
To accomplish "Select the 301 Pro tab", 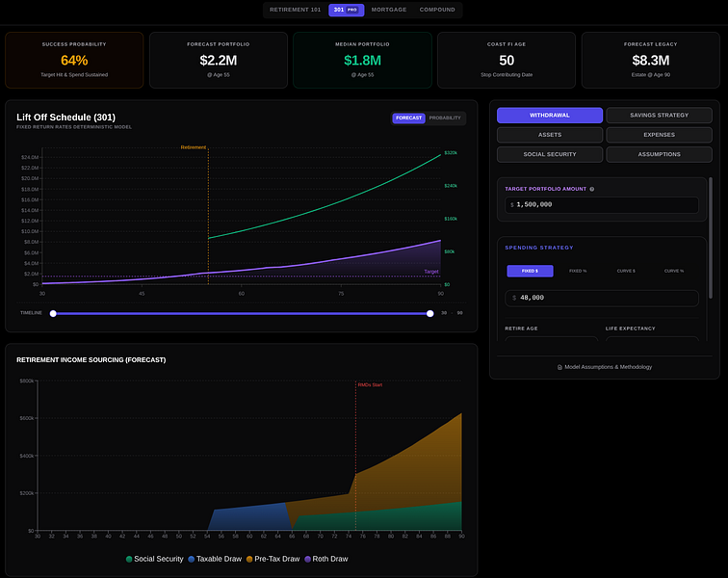I will [x=346, y=10].
